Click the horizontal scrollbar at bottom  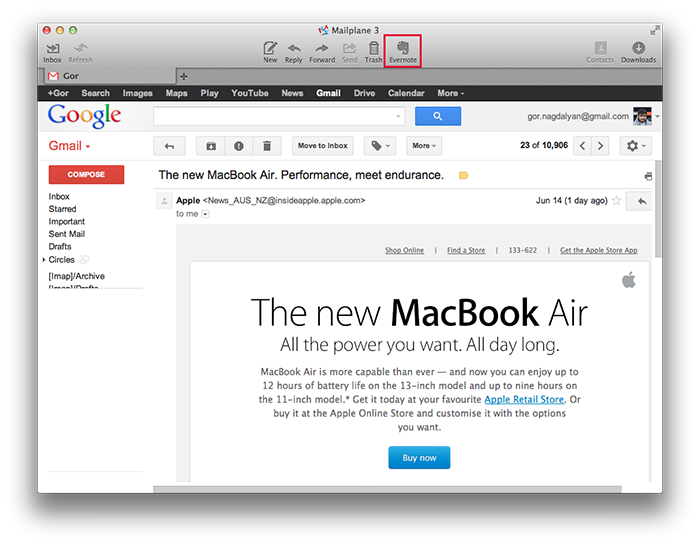click(387, 489)
